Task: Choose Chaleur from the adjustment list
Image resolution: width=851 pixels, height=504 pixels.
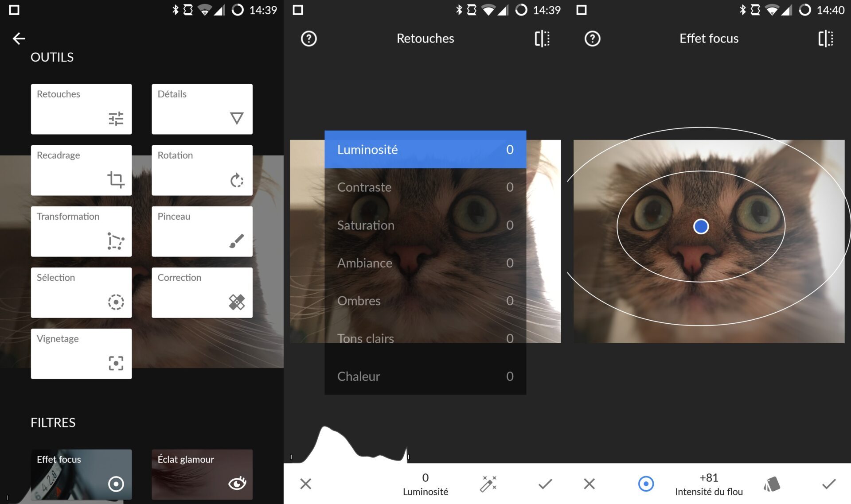Action: [425, 376]
